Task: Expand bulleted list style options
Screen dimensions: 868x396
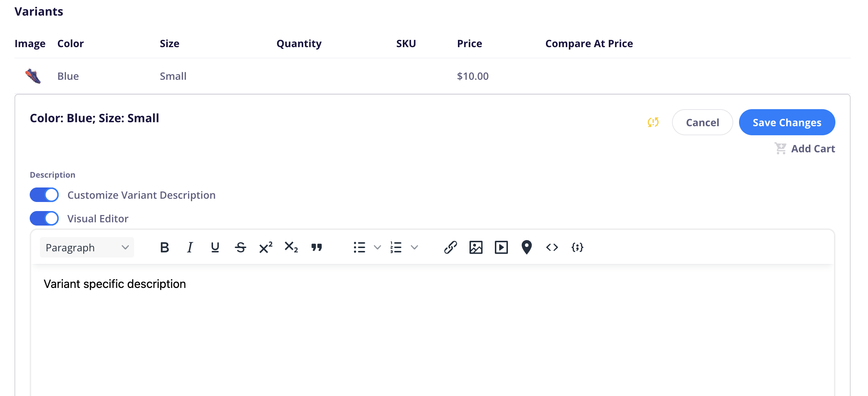Action: 377,247
